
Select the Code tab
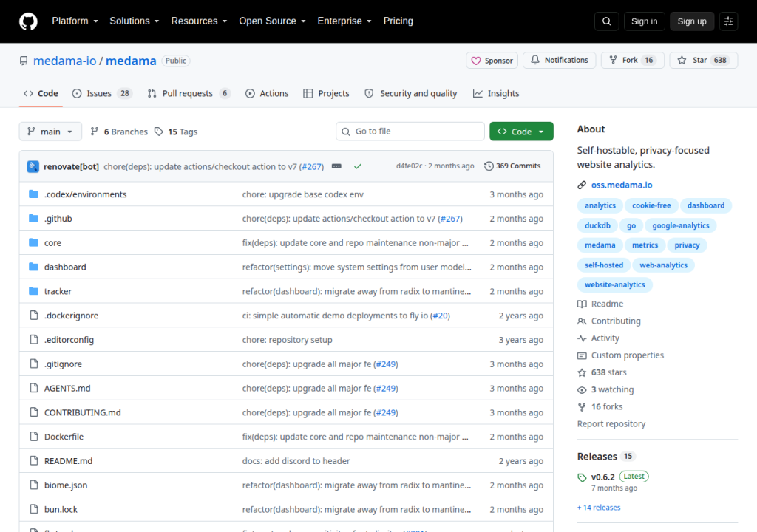41,93
